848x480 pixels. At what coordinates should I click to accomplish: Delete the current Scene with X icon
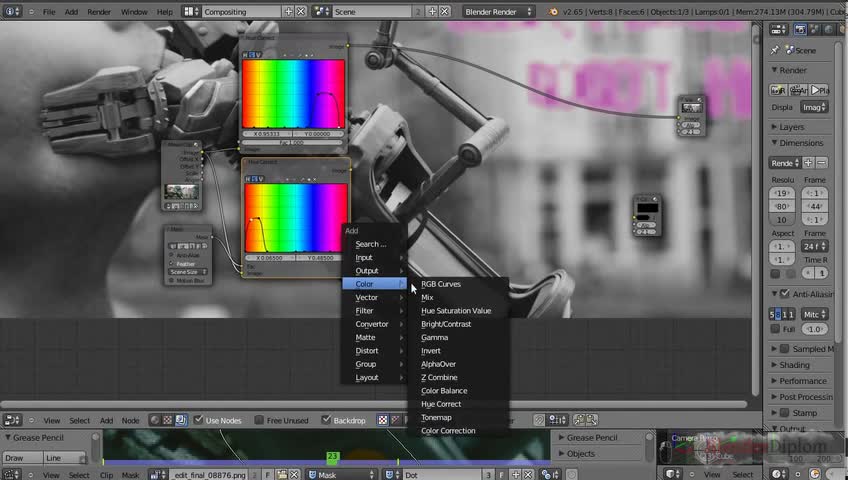pos(445,11)
